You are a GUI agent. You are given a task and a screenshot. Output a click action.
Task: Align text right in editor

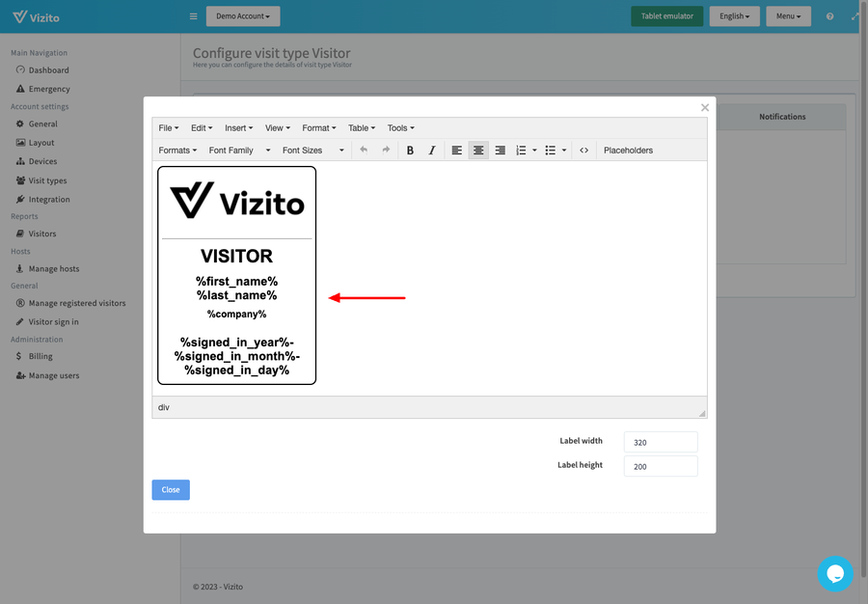[500, 151]
